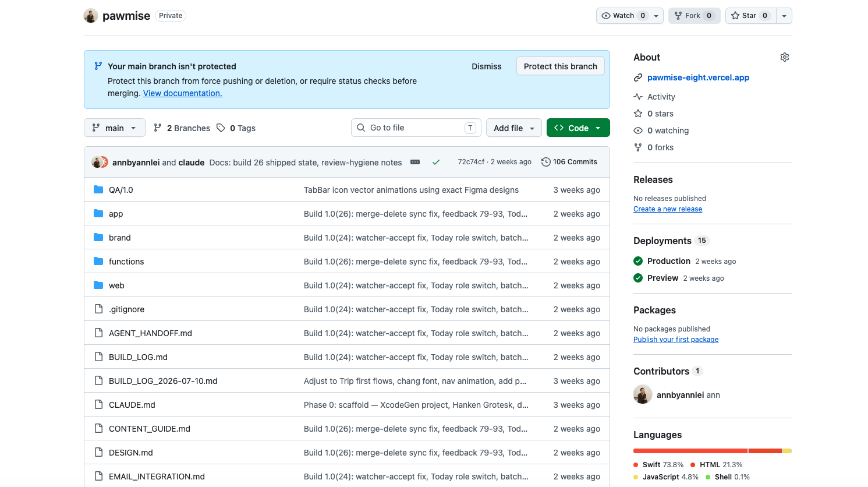Open the EMAIL_INTEGRATION.md file
Screen dimensions: 868x487
point(157,477)
